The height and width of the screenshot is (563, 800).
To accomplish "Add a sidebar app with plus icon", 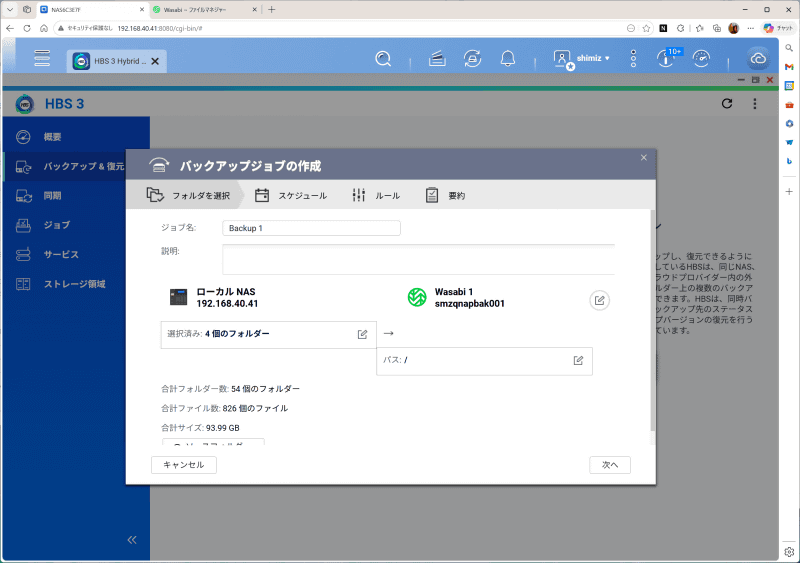I will pyautogui.click(x=789, y=191).
